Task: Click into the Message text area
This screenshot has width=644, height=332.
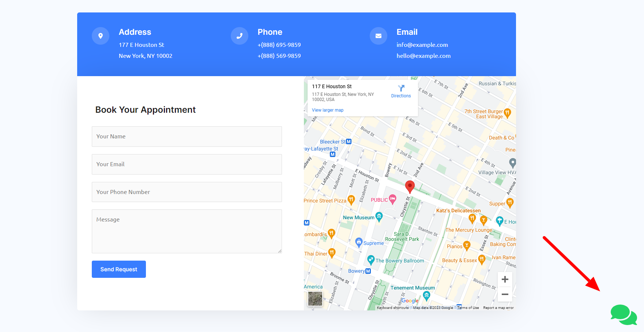Action: click(187, 231)
